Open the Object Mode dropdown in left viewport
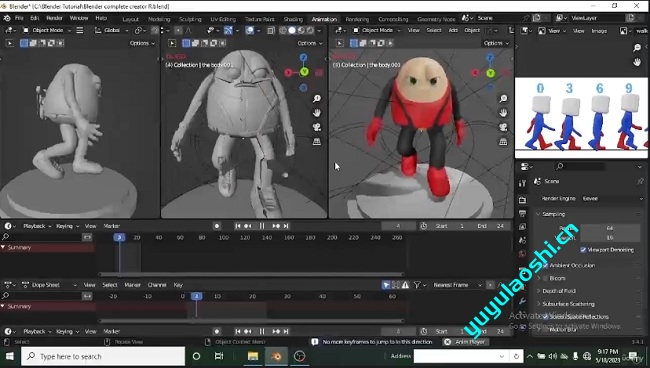The height and width of the screenshot is (368, 650). 46,30
